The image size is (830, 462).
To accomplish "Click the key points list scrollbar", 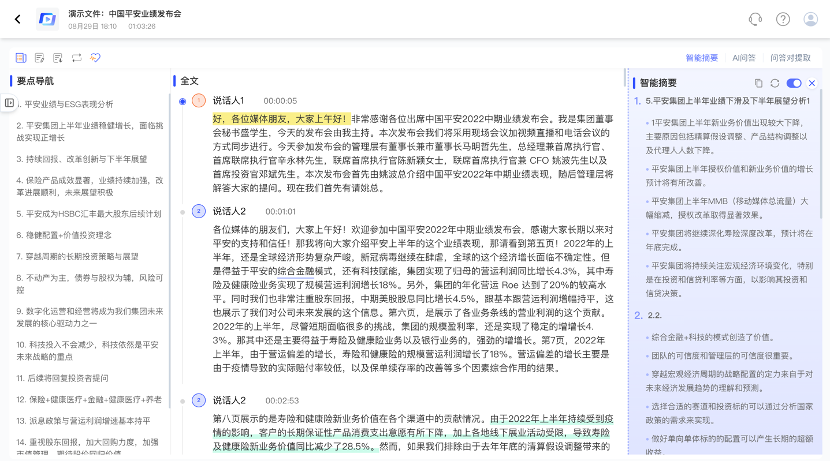I will [x=169, y=249].
